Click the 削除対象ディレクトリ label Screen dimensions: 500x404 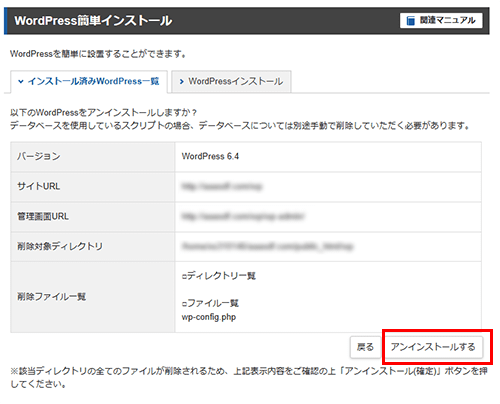pos(60,246)
